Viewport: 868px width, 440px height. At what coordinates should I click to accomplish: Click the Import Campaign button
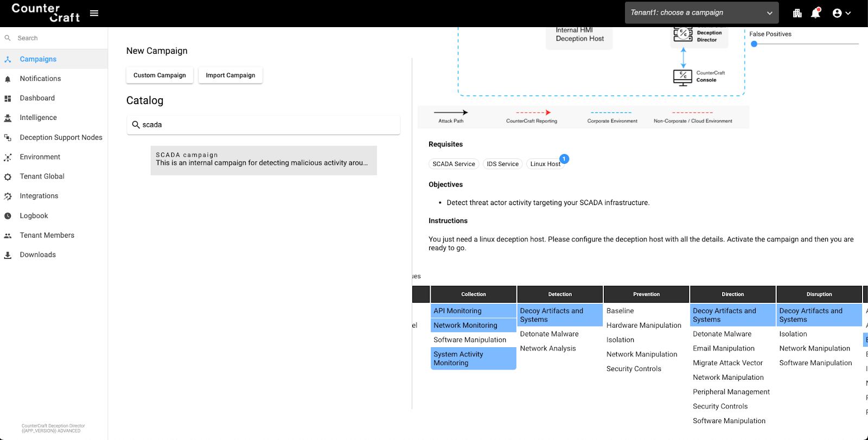[231, 75]
